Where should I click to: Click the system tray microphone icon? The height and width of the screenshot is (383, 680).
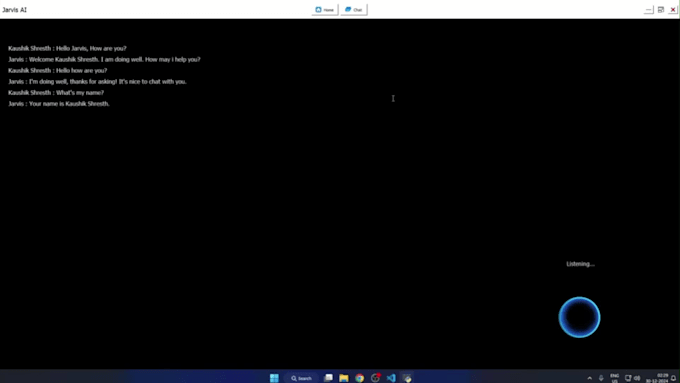(x=601, y=378)
